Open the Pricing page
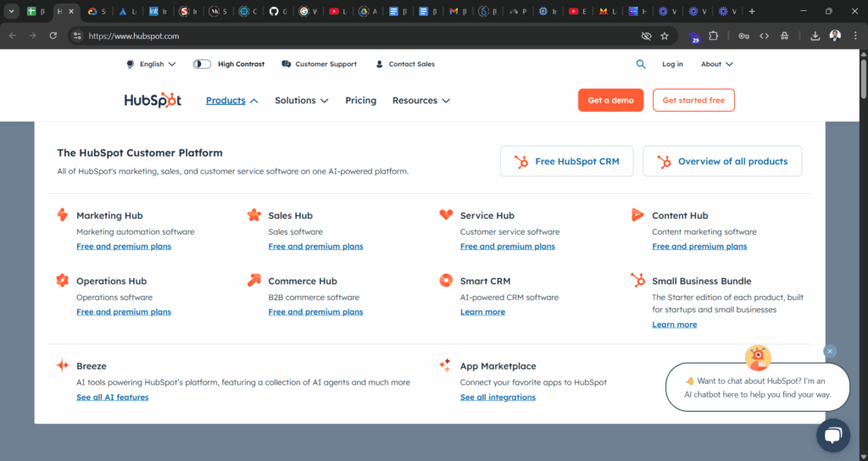This screenshot has height=461, width=868. point(361,100)
